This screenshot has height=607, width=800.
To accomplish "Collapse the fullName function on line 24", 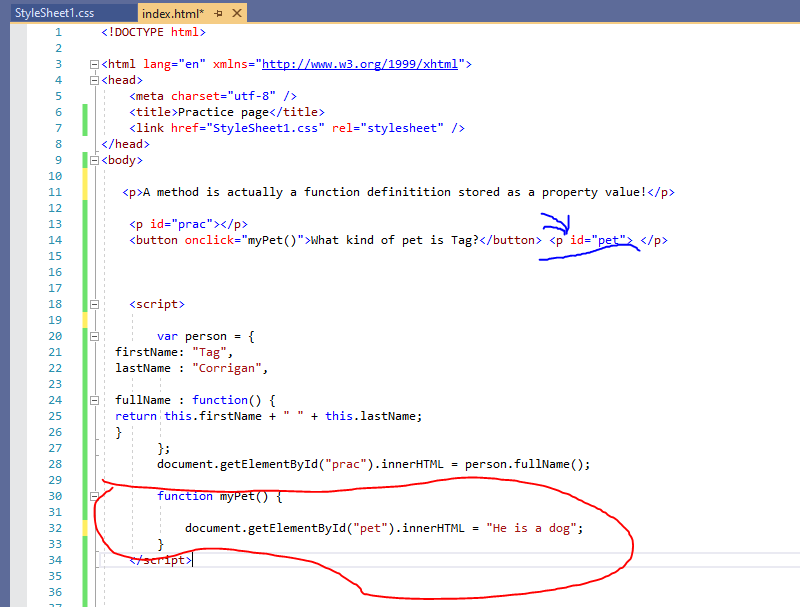I will pyautogui.click(x=94, y=400).
